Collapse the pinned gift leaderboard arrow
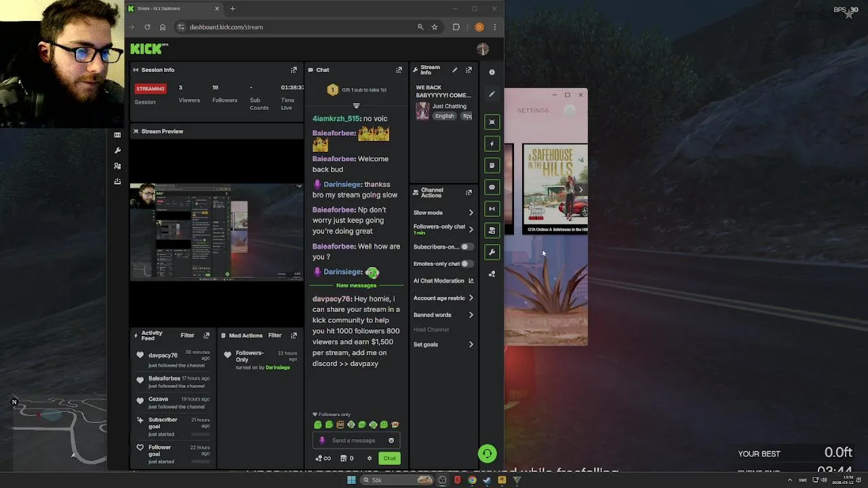Image resolution: width=868 pixels, height=488 pixels. tap(356, 106)
